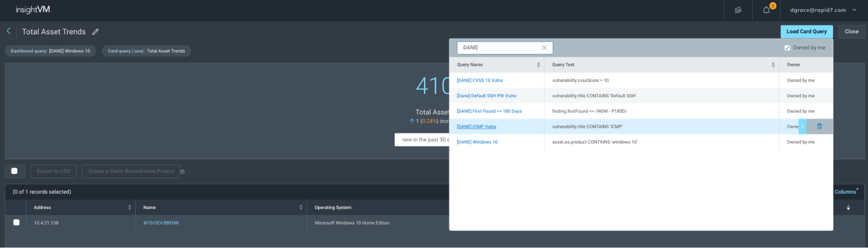Viewport: 868px width, 248px height.
Task: Uncheck the Owned by me checkbox
Action: coord(787,48)
